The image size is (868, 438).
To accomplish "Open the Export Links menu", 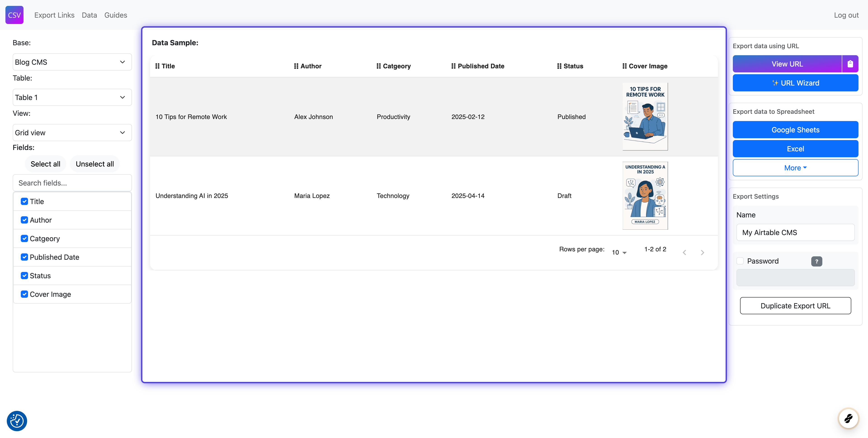I will tap(54, 15).
